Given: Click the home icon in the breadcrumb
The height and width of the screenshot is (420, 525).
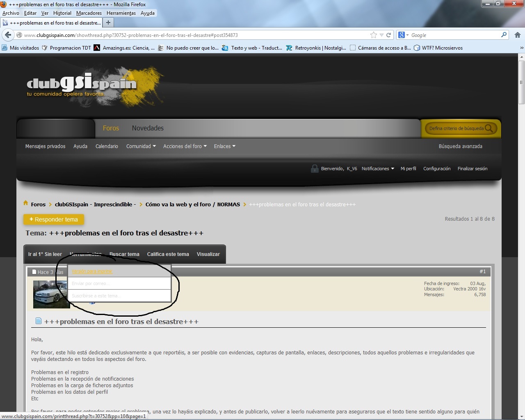Looking at the screenshot, I should click(26, 203).
